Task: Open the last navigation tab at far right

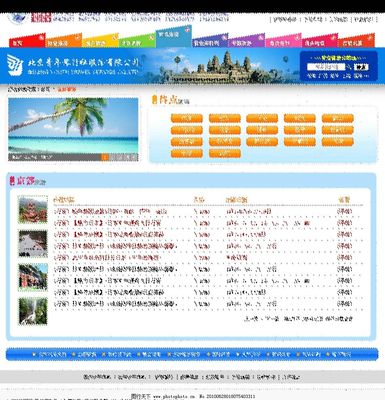Action: pyautogui.click(x=356, y=41)
